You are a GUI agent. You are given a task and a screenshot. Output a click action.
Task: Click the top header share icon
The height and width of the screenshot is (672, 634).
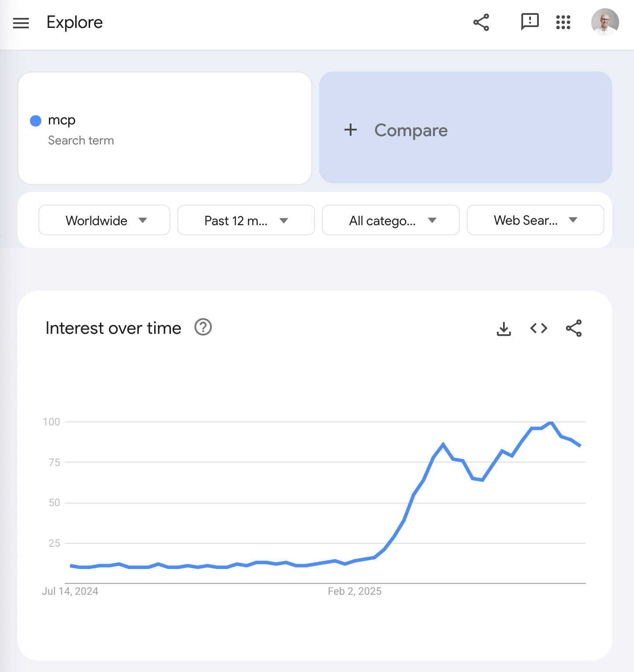pyautogui.click(x=481, y=22)
